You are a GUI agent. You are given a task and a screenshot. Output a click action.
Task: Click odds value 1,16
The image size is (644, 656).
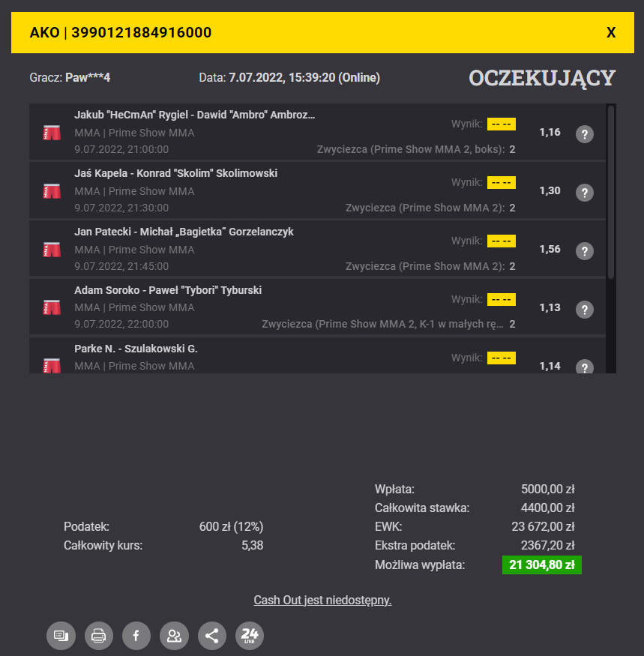pos(550,132)
